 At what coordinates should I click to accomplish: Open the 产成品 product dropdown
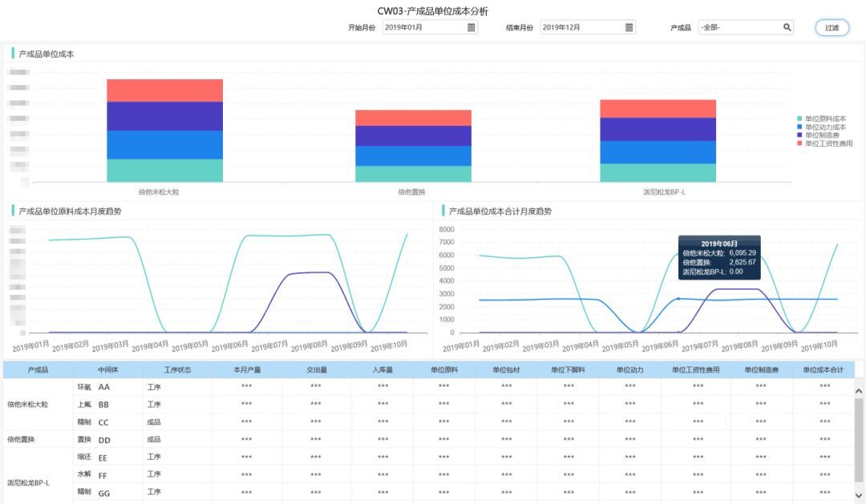click(x=746, y=27)
